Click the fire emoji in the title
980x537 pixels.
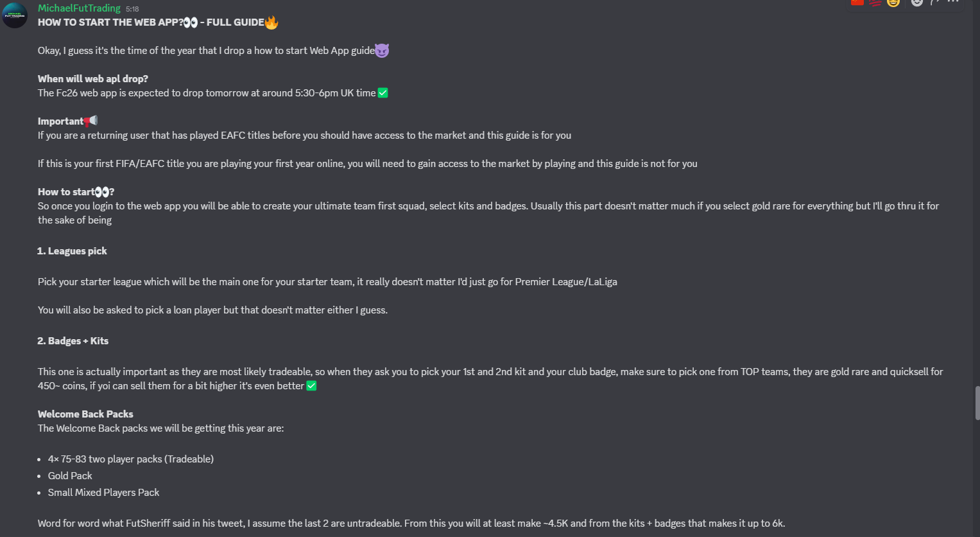tap(271, 22)
